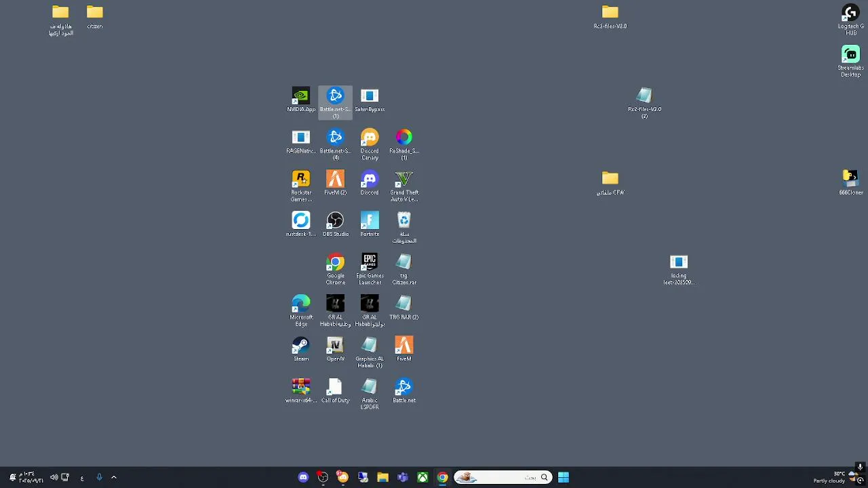The image size is (868, 488).
Task: Select the GR AL Hababi icon beside TRG RAR
Action: tap(370, 310)
